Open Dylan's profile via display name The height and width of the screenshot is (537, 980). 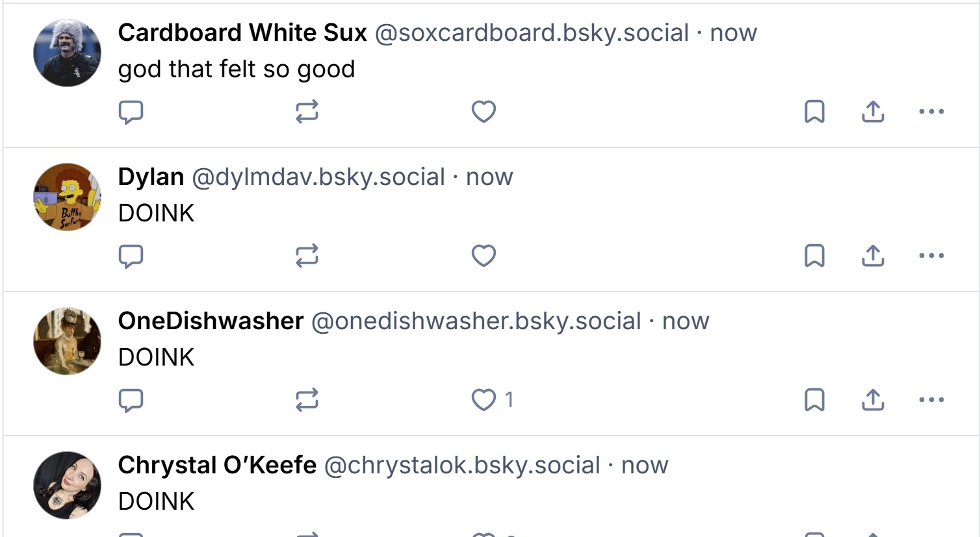(x=151, y=177)
